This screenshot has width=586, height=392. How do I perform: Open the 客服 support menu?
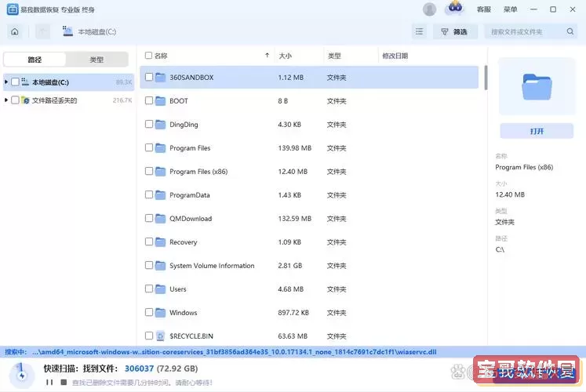point(483,9)
